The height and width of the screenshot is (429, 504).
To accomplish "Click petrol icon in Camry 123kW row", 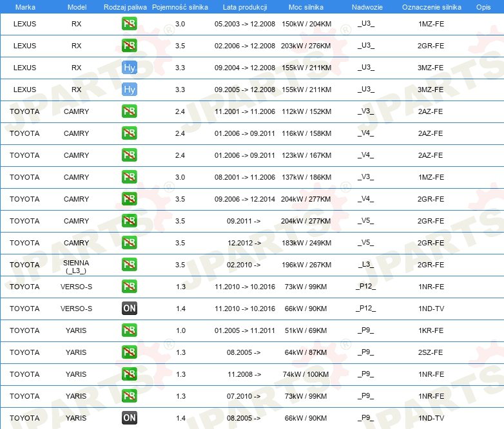I will (129, 155).
